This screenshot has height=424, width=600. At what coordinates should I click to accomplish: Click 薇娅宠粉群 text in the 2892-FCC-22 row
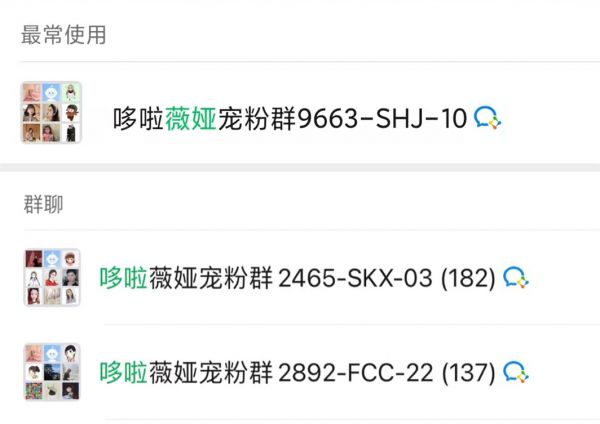point(211,372)
